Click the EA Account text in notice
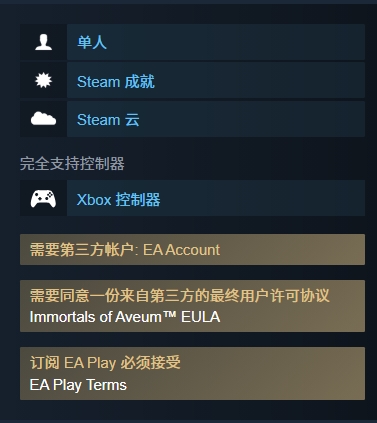Image resolution: width=377 pixels, height=423 pixels. point(182,250)
